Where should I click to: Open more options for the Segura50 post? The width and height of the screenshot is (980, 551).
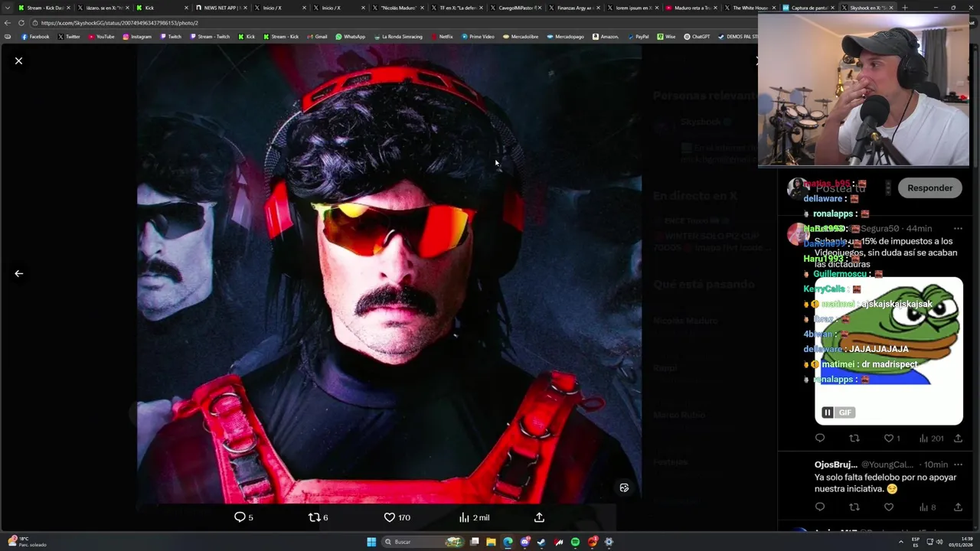(x=958, y=228)
